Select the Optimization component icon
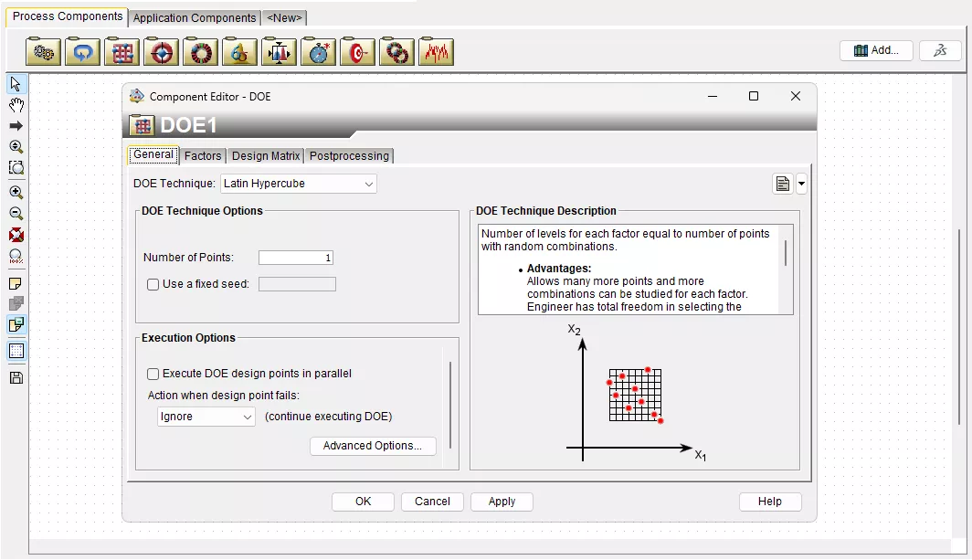Image resolution: width=972 pixels, height=560 pixels. click(161, 52)
